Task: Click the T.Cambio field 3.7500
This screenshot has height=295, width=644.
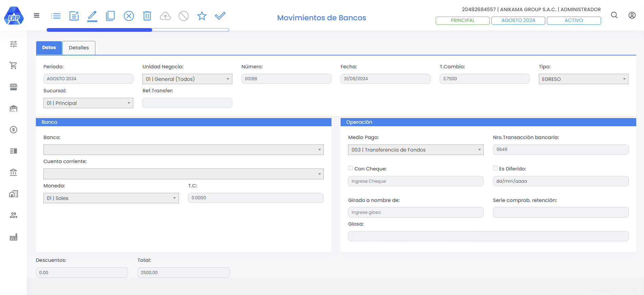Action: tap(485, 79)
